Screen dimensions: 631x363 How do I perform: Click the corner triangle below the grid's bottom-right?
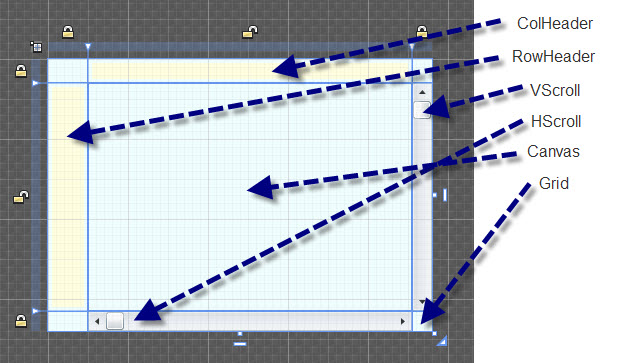click(443, 341)
